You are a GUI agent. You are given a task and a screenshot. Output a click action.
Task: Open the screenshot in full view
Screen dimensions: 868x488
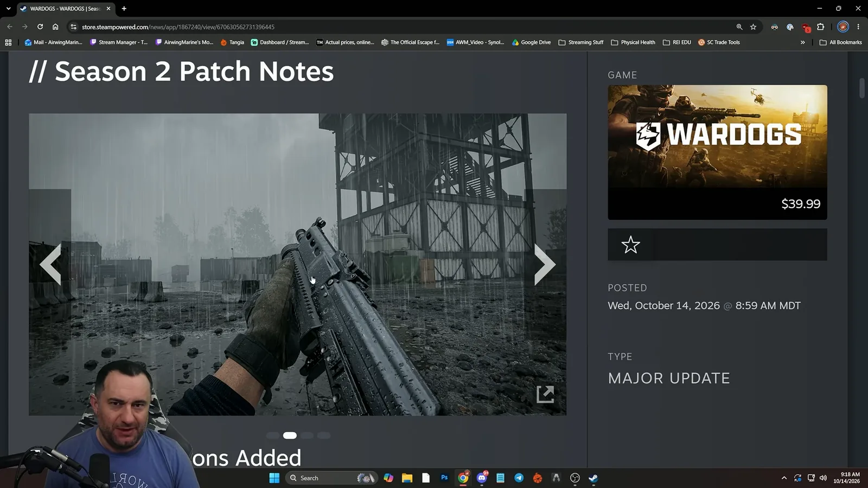point(545,394)
